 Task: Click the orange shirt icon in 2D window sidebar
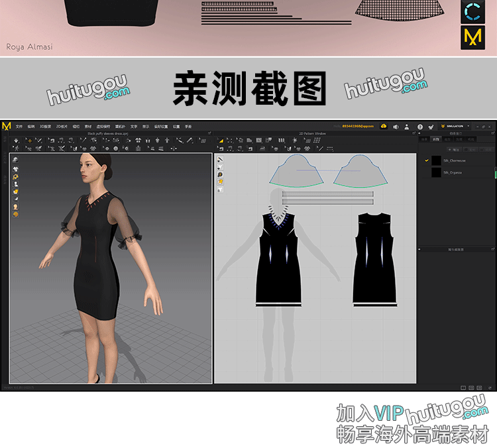pos(220,182)
